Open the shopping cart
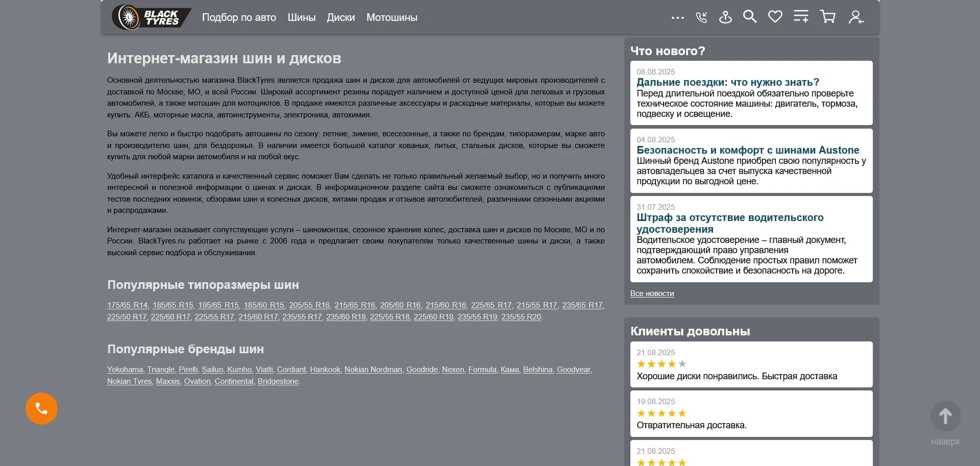Viewport: 980px width, 466px height. (827, 17)
